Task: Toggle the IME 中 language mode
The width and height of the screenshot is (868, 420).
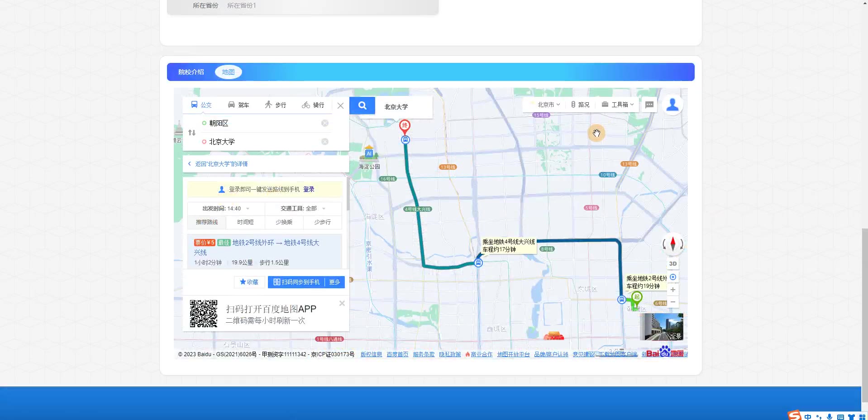Action: click(x=808, y=417)
